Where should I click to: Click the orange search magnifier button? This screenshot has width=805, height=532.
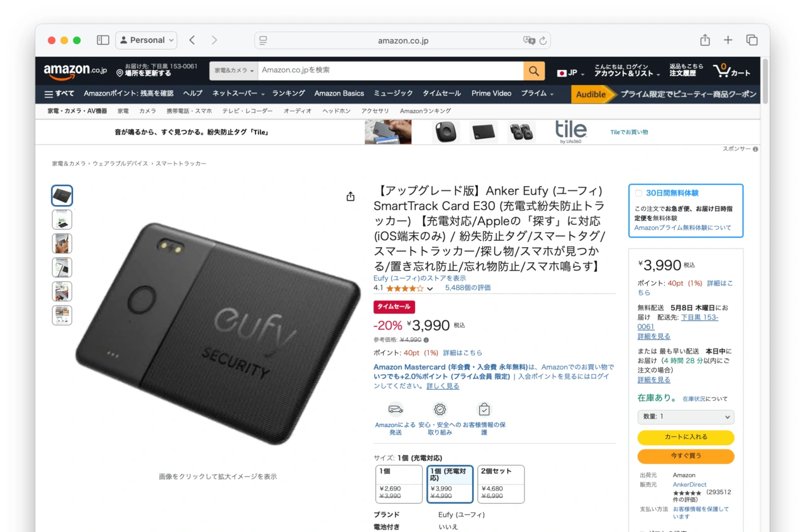click(x=533, y=71)
